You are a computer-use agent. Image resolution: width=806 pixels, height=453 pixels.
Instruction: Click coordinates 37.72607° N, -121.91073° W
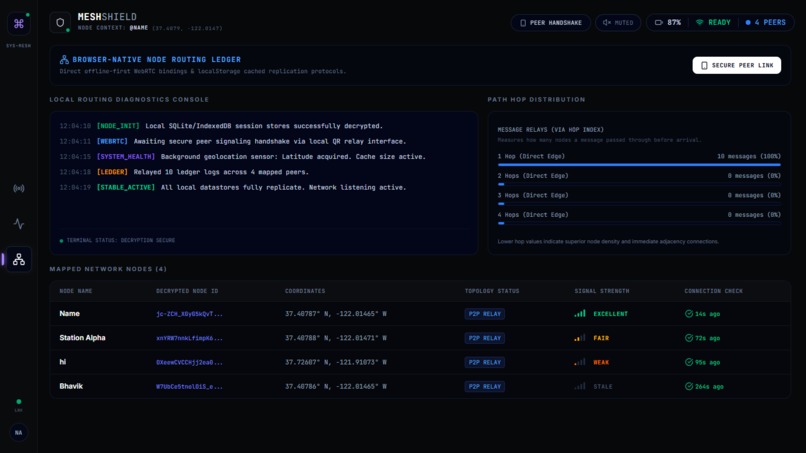[336, 362]
